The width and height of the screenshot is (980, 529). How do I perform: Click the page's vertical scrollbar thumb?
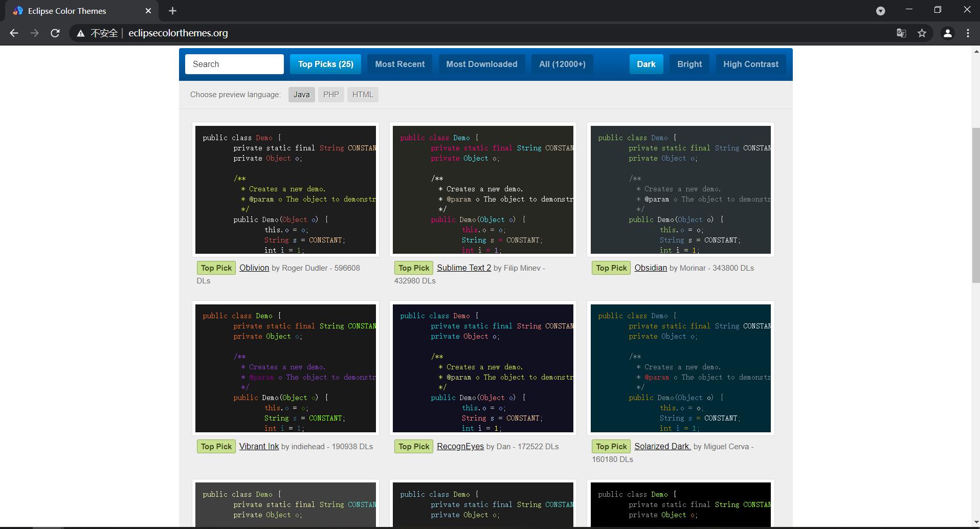coord(975,205)
